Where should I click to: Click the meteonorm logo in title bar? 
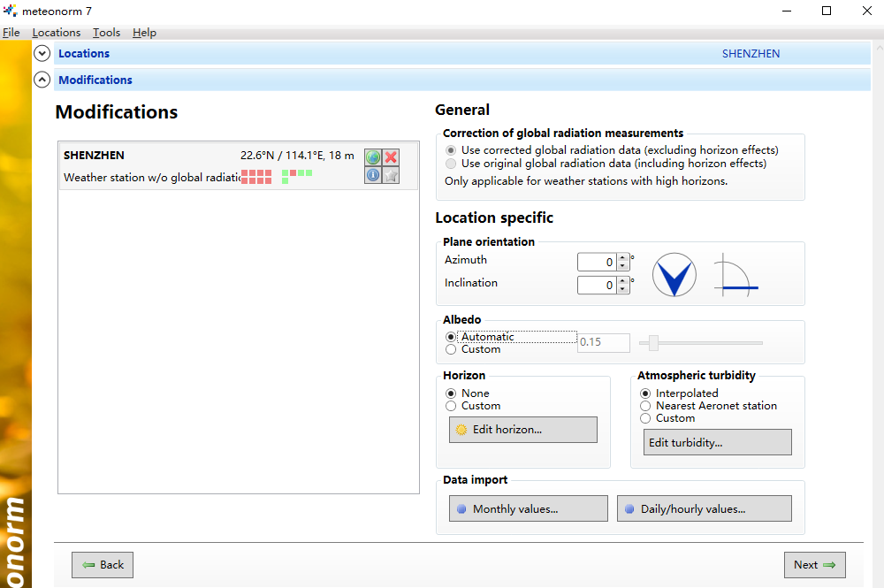tap(11, 11)
